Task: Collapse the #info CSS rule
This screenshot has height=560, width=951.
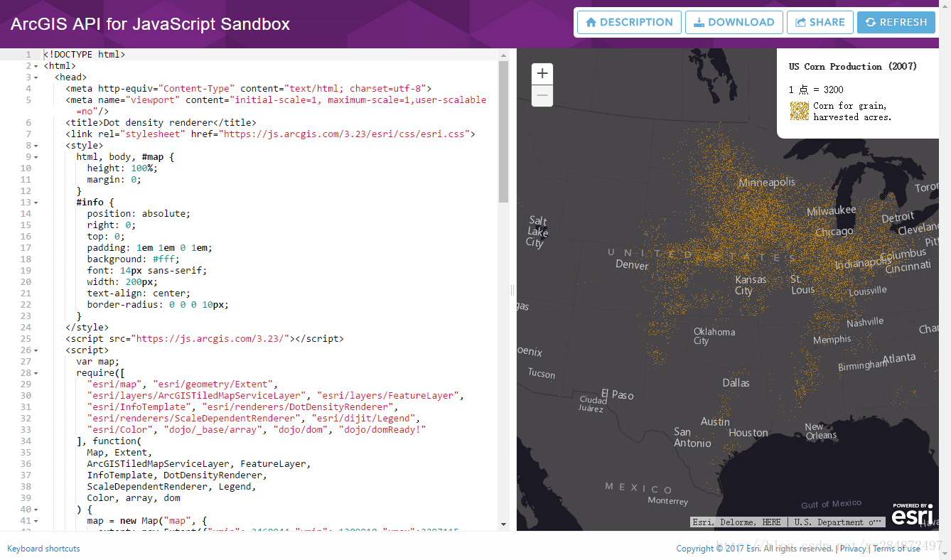Action: (x=36, y=203)
